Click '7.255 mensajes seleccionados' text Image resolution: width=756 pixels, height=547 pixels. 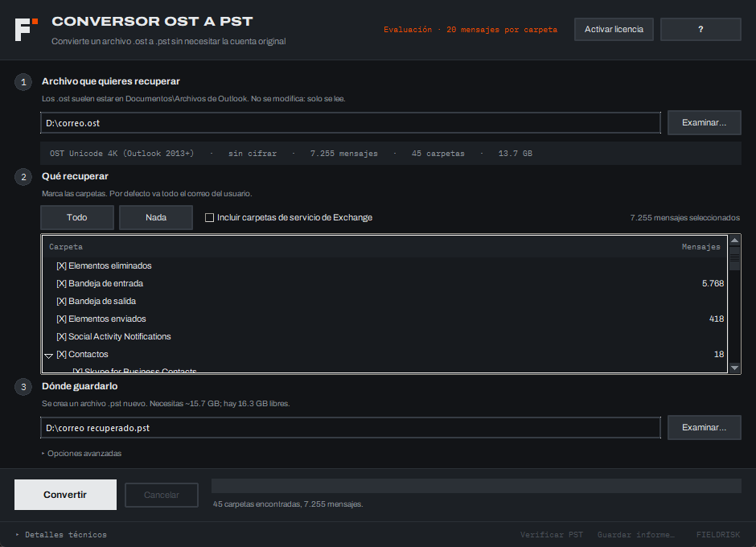[x=684, y=217]
